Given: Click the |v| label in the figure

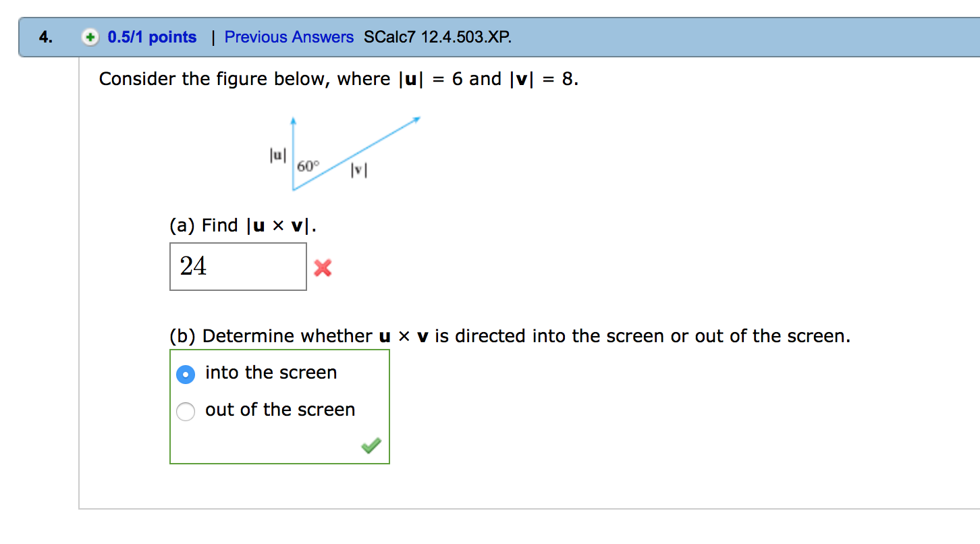Looking at the screenshot, I should coord(358,171).
